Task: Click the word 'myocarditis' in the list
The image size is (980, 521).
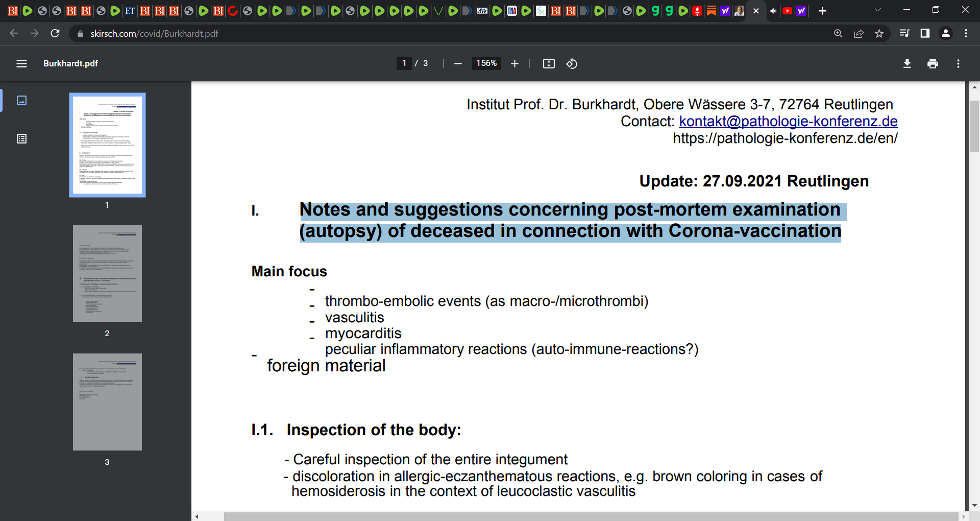Action: 363,333
